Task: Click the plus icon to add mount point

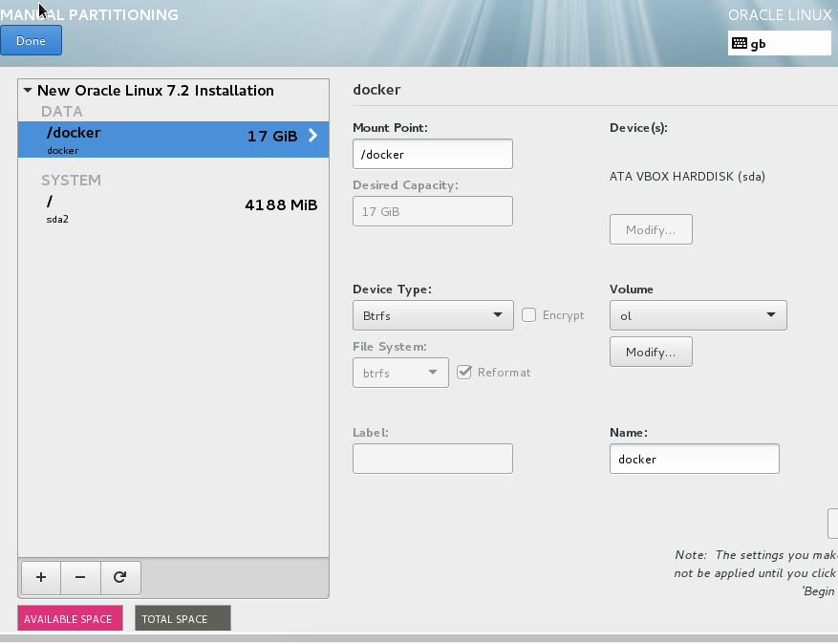Action: [x=40, y=577]
